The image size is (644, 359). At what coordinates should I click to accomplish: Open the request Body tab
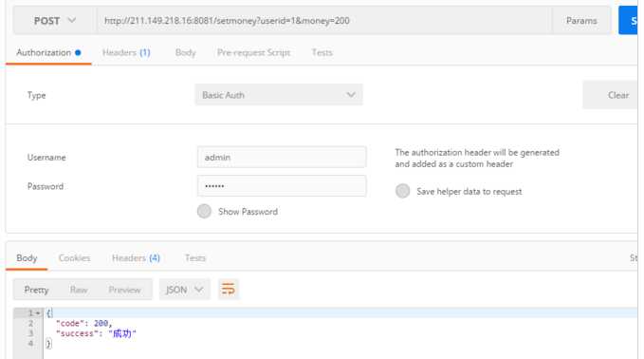click(185, 52)
